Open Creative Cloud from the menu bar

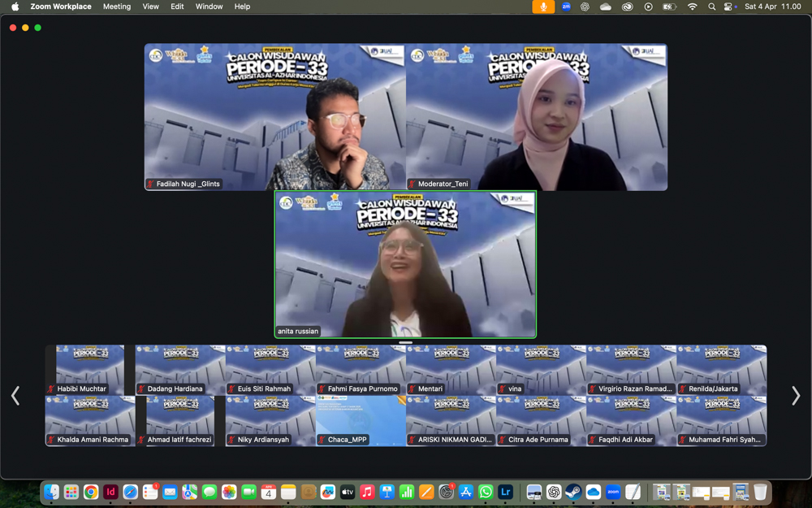coord(627,7)
